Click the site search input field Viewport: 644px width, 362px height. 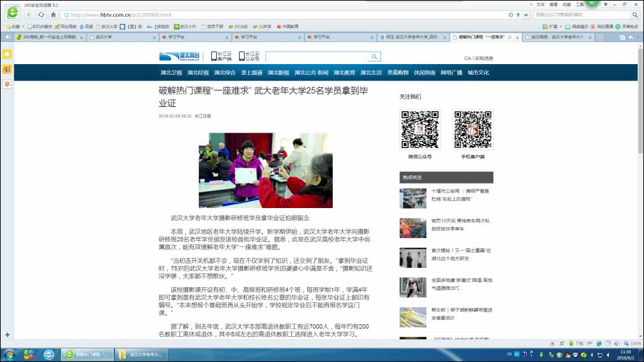pos(318,57)
